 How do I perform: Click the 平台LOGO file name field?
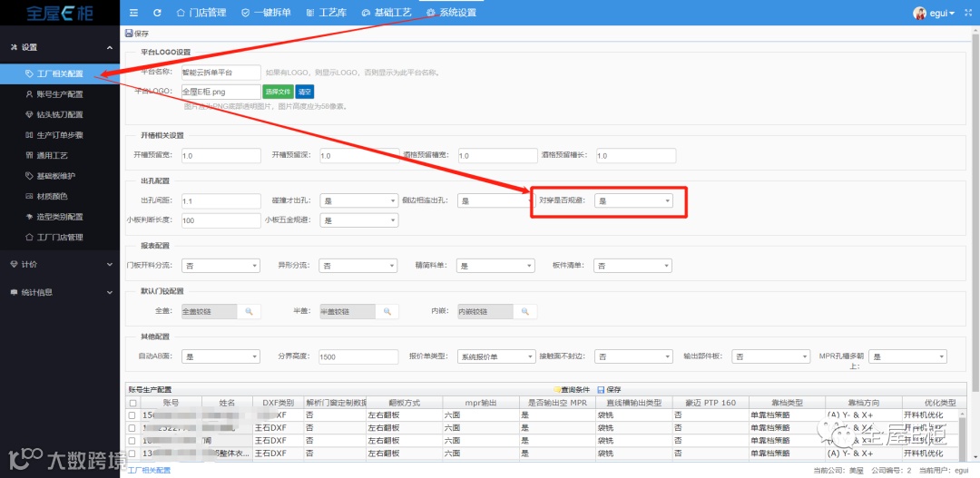tap(220, 92)
